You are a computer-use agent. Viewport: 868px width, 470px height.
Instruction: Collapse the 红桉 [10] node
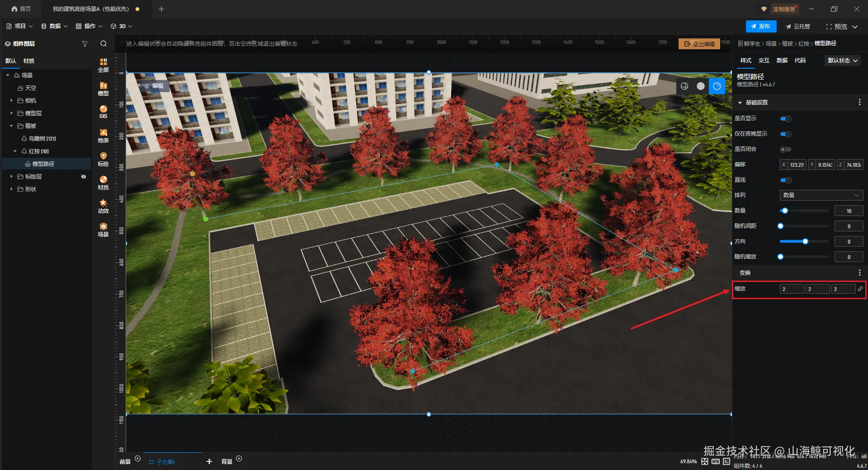tap(15, 151)
